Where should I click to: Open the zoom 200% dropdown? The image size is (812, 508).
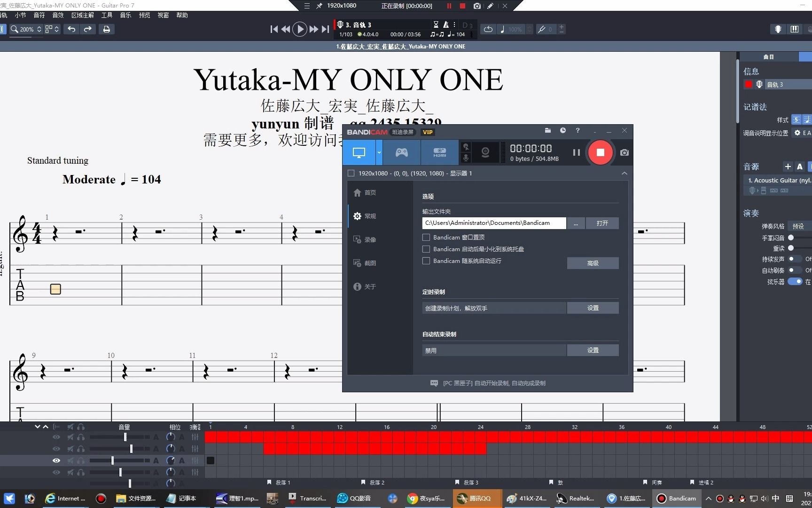click(x=27, y=29)
